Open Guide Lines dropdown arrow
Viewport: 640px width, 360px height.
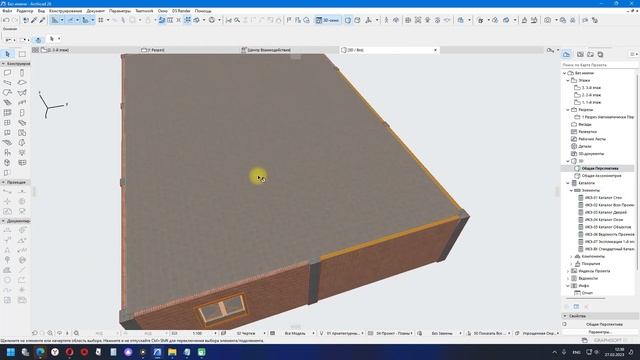click(62, 20)
